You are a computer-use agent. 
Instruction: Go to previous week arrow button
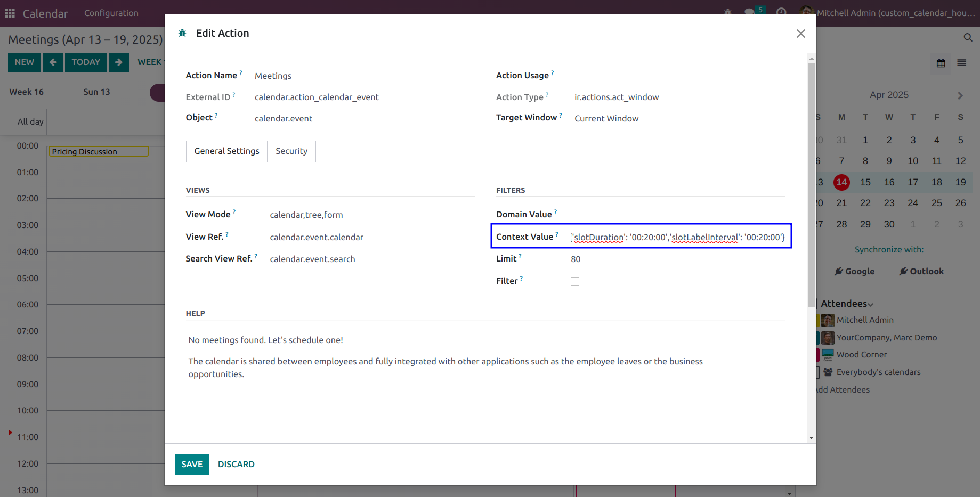point(53,62)
